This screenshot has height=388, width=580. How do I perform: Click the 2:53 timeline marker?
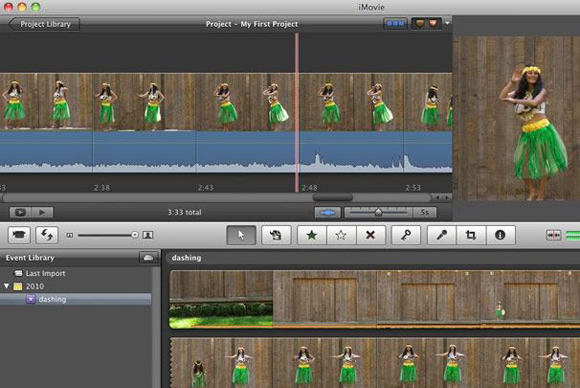click(413, 188)
